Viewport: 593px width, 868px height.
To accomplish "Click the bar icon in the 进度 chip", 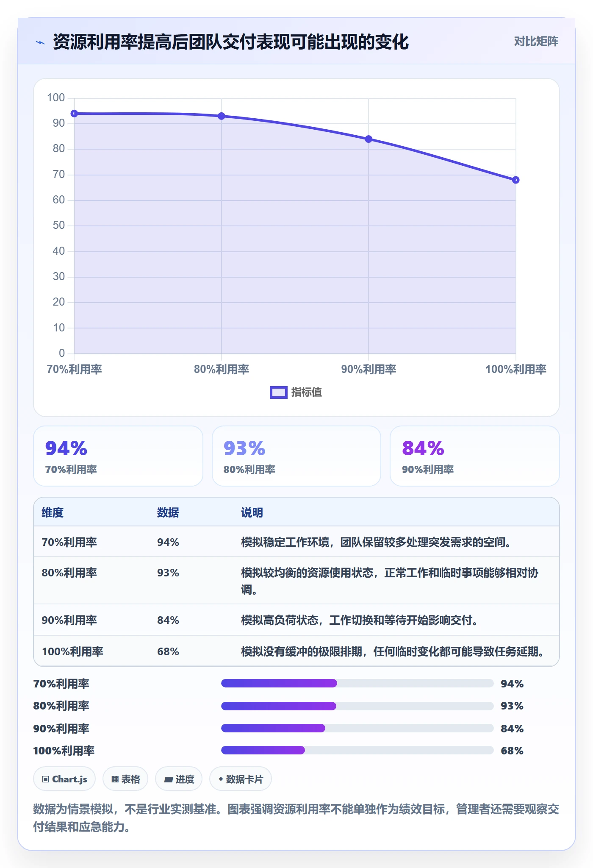I will (169, 779).
